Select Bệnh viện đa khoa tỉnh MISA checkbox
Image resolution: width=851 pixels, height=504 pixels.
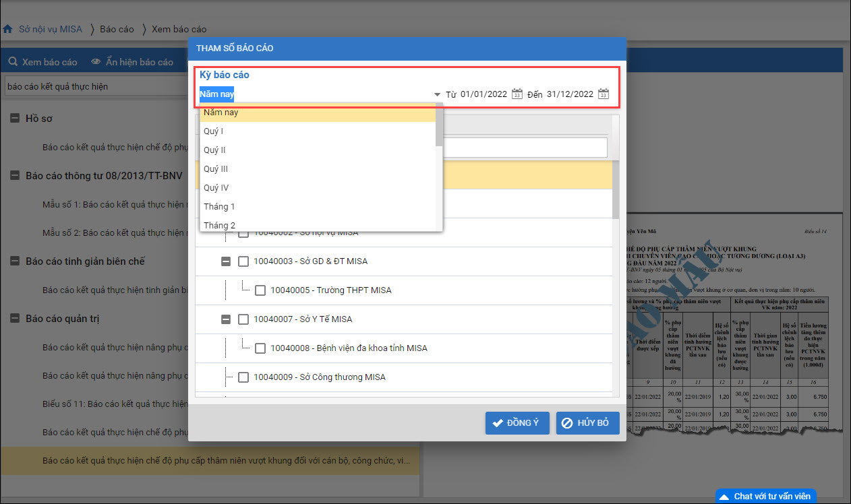(x=260, y=348)
